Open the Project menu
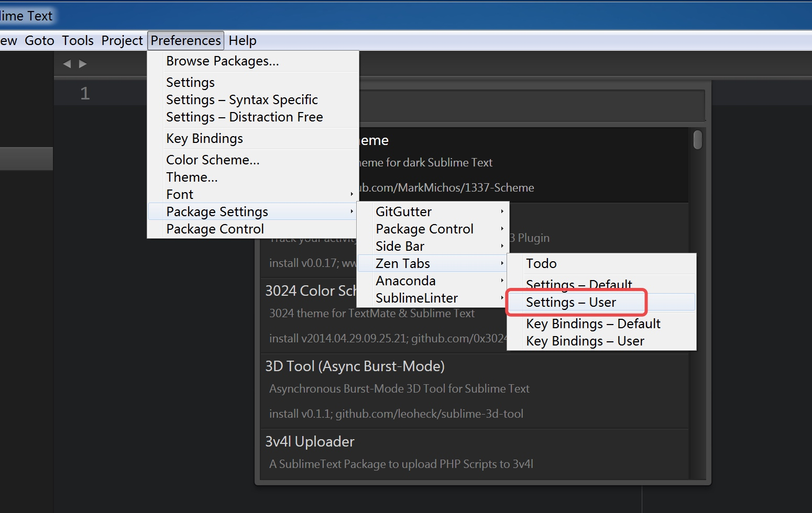 [122, 41]
